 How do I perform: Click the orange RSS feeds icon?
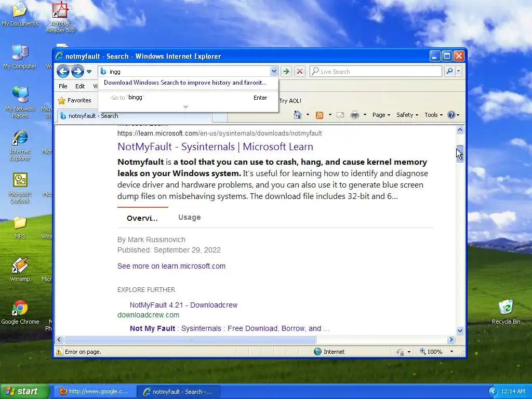[320, 115]
